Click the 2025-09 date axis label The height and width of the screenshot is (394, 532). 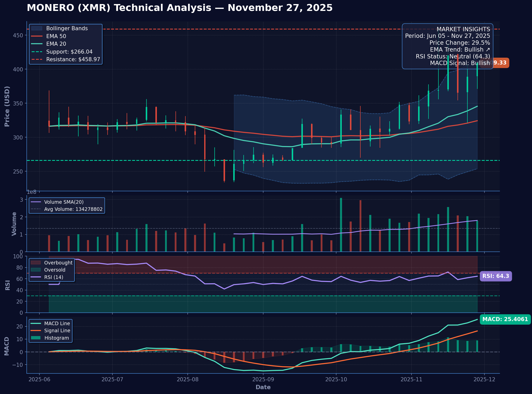tap(263, 380)
